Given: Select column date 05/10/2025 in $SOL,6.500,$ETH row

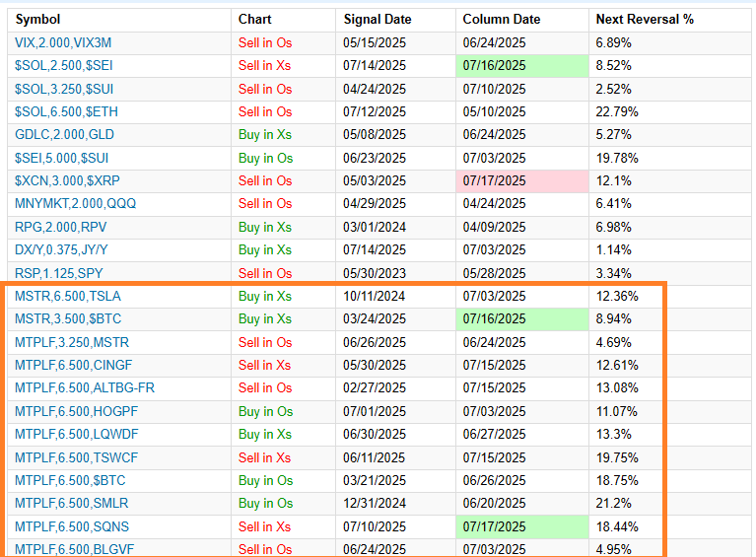Looking at the screenshot, I should tap(494, 111).
